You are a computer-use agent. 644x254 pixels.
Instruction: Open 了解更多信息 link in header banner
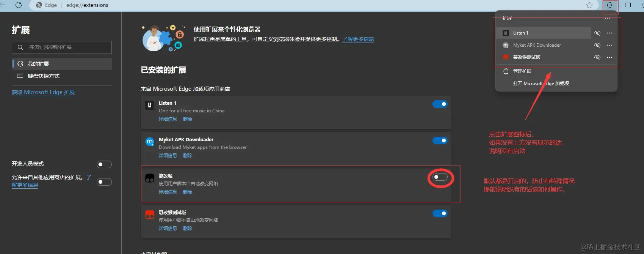[x=358, y=39]
